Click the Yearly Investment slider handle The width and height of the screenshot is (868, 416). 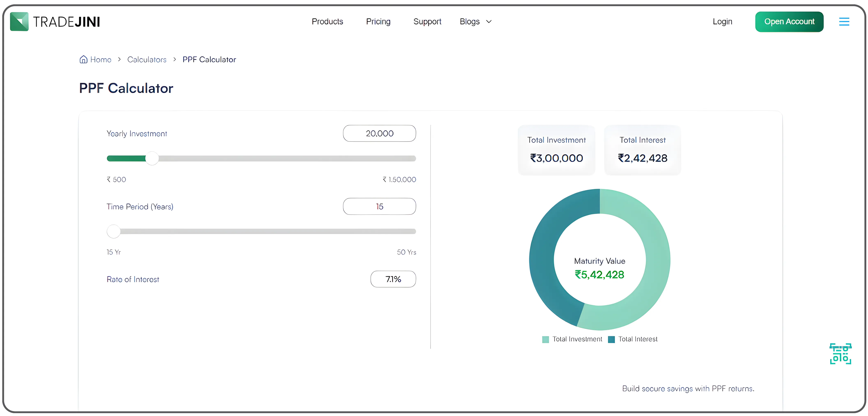point(152,158)
